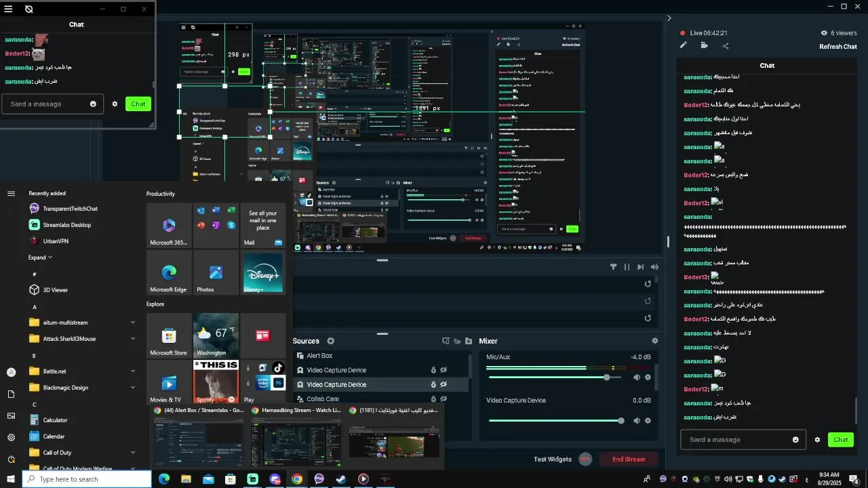
Task: Mute event sounds speaker icon
Action: pyautogui.click(x=654, y=267)
